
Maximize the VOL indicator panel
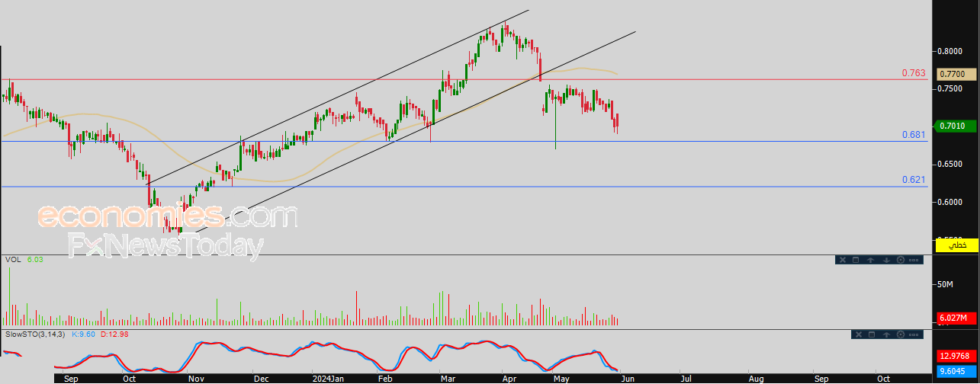point(856,260)
